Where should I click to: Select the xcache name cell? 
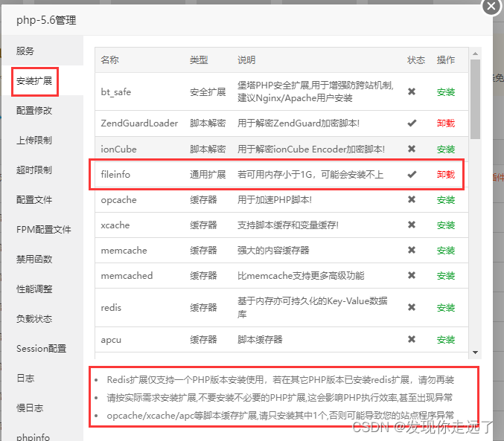(115, 225)
